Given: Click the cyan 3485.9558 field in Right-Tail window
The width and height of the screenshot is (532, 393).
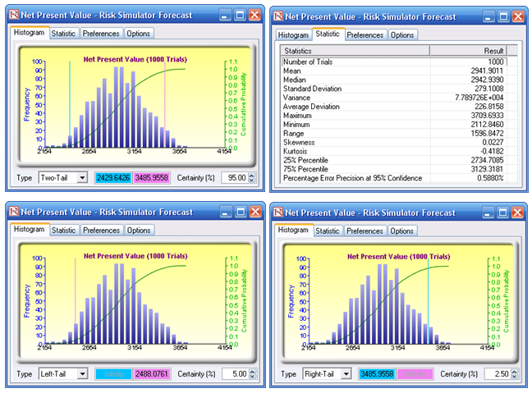Looking at the screenshot, I should pos(377,374).
